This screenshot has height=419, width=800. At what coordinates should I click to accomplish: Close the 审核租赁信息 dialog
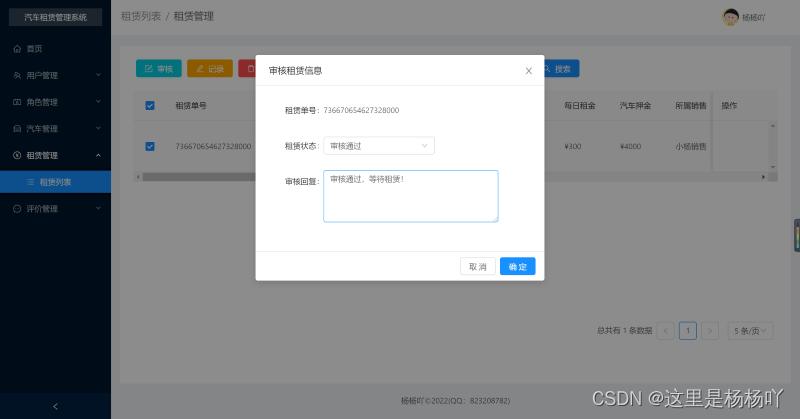(529, 71)
